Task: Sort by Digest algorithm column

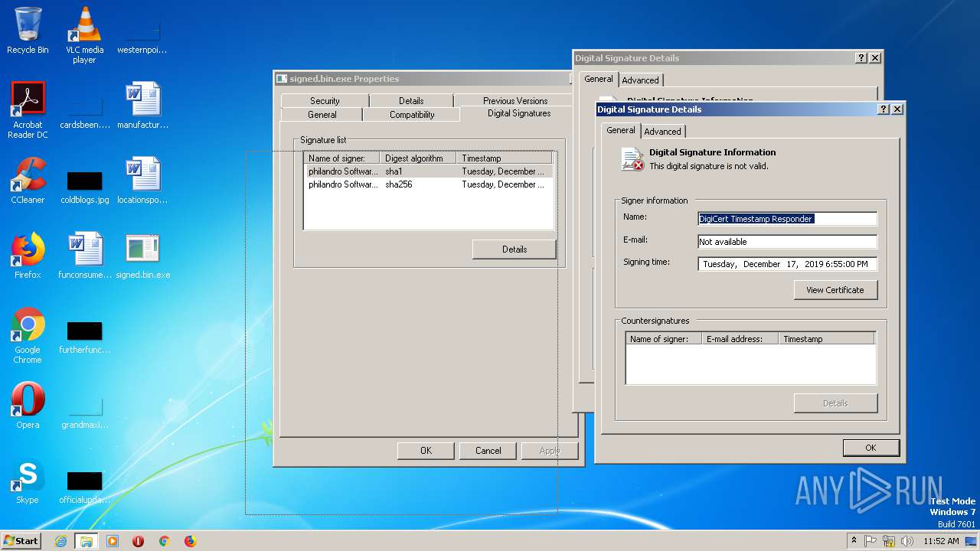Action: pos(418,158)
